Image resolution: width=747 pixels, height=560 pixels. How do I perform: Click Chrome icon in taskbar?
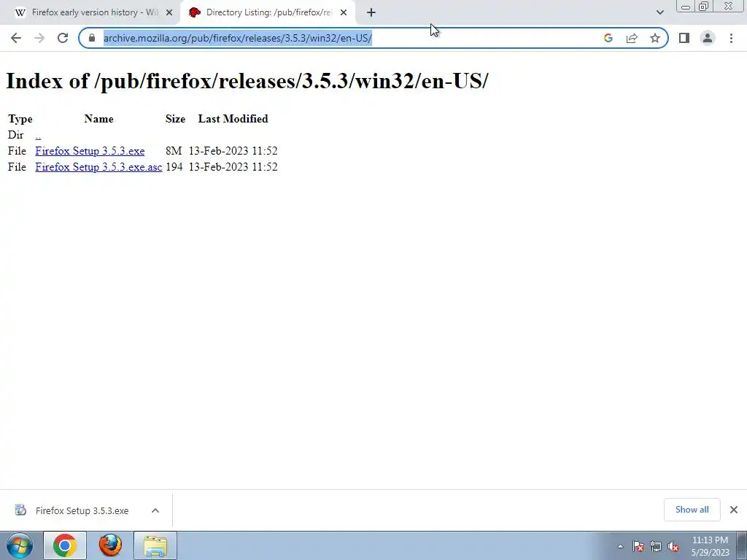click(x=65, y=545)
